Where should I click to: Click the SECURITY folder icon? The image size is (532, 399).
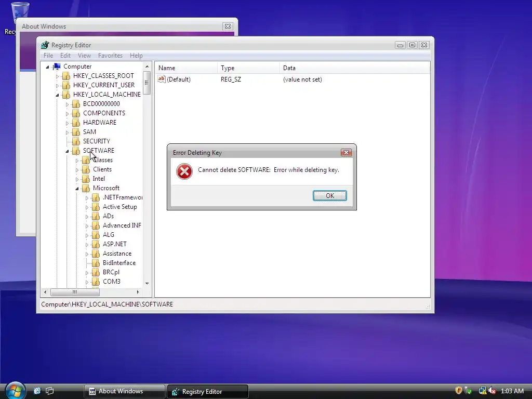point(76,141)
